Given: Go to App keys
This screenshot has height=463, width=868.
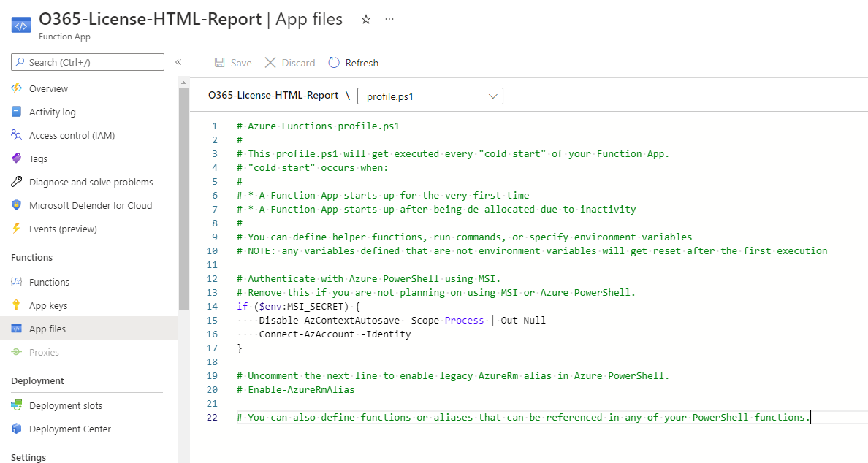Looking at the screenshot, I should coord(48,305).
